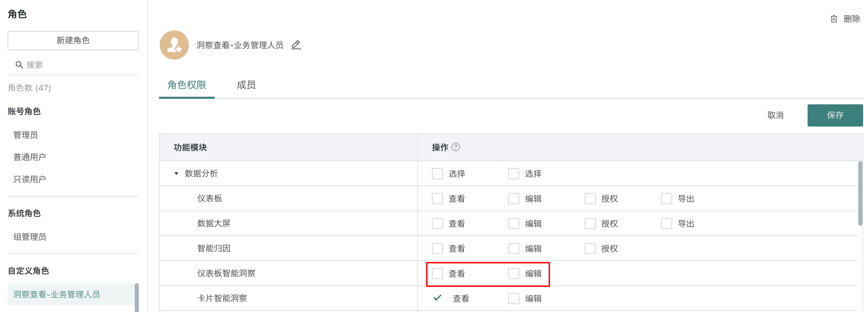Click the 取消 button
The width and height of the screenshot is (868, 312).
[x=775, y=115]
